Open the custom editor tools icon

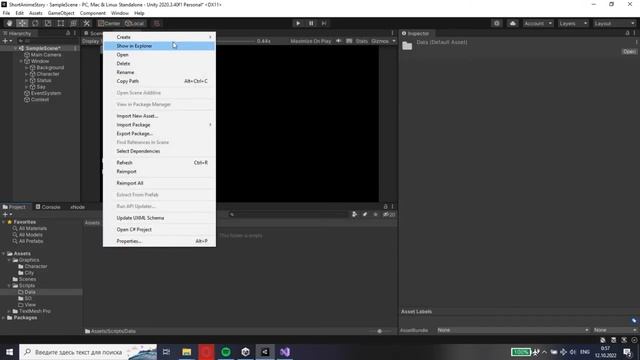tap(87, 23)
